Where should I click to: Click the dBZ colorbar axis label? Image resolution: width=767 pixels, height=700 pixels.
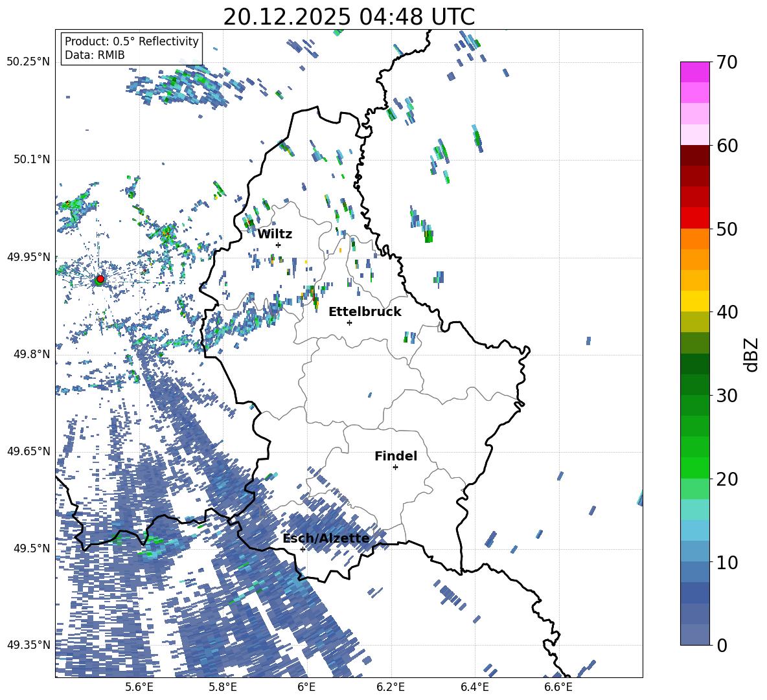point(752,354)
